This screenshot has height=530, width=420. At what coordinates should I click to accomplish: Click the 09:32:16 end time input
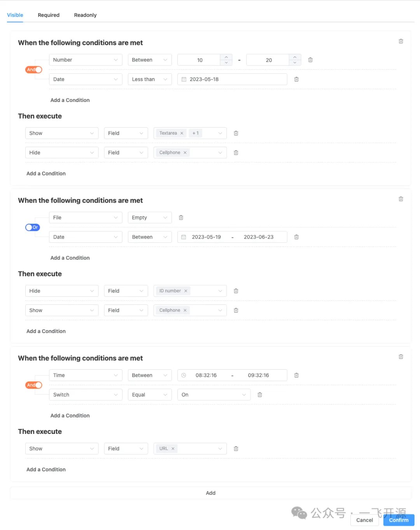[x=259, y=375]
